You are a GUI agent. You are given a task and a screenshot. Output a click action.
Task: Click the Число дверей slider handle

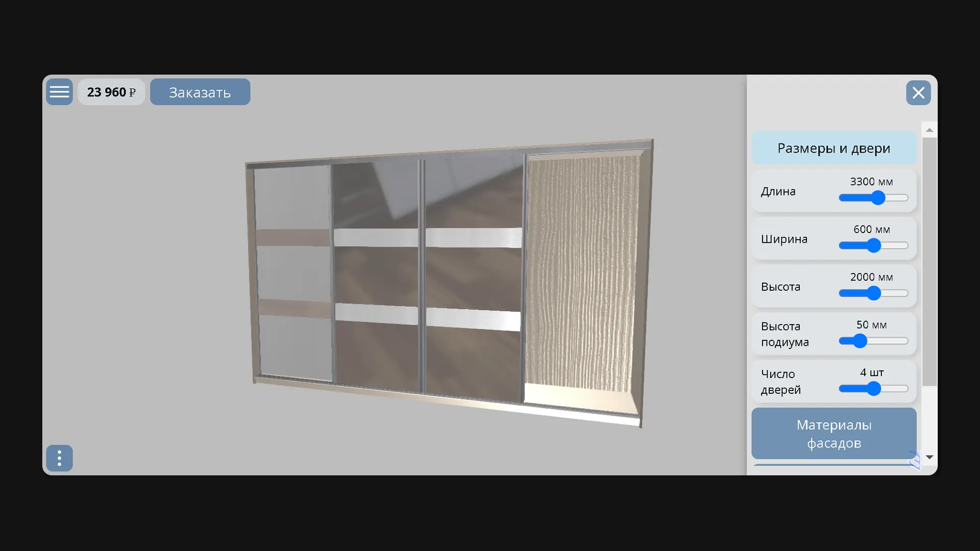pos(874,389)
